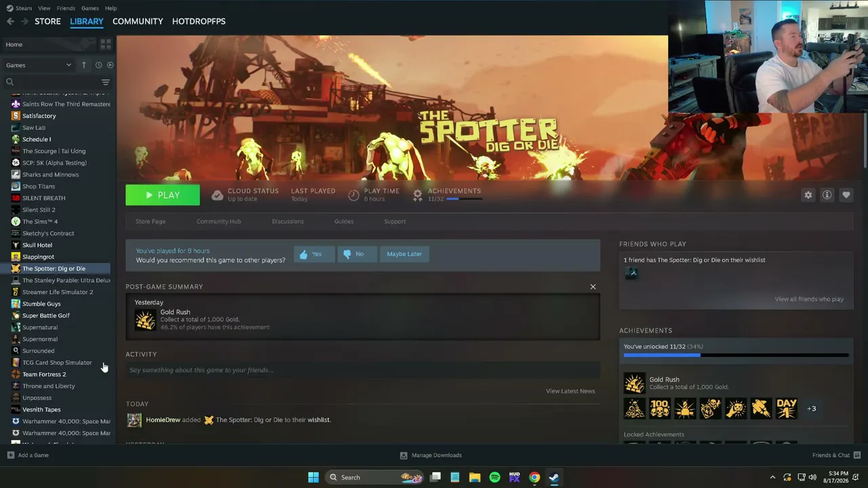The height and width of the screenshot is (488, 868).
Task: Click the rocket achievement icon
Action: click(762, 409)
